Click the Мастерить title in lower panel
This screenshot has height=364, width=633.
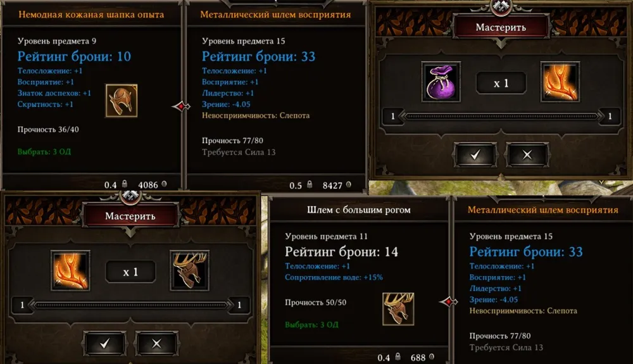pos(130,216)
